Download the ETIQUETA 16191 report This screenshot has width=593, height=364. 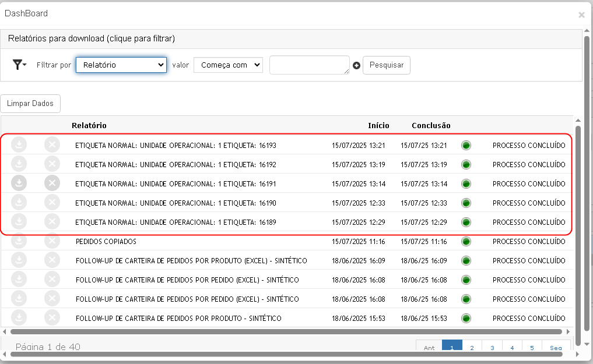click(x=19, y=183)
